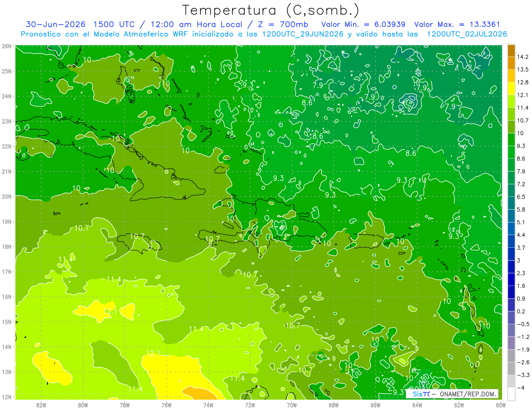Viewport: 532px width, 411px height.
Task: Click the 66W longitude axis label
Action: pos(376,405)
